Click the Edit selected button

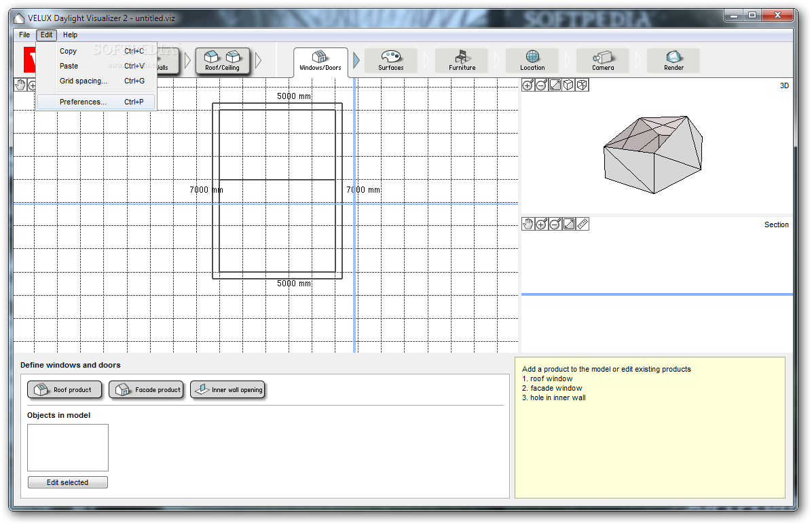[68, 482]
